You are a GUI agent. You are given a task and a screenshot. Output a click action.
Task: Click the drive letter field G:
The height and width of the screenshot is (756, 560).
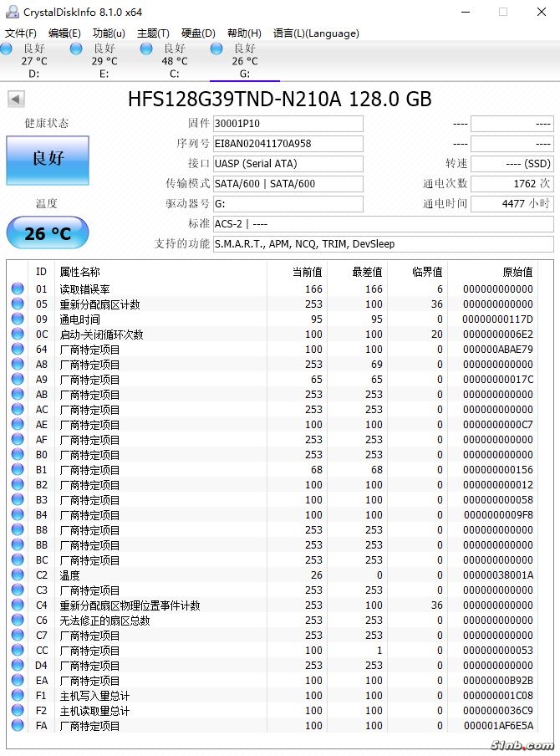[288, 203]
